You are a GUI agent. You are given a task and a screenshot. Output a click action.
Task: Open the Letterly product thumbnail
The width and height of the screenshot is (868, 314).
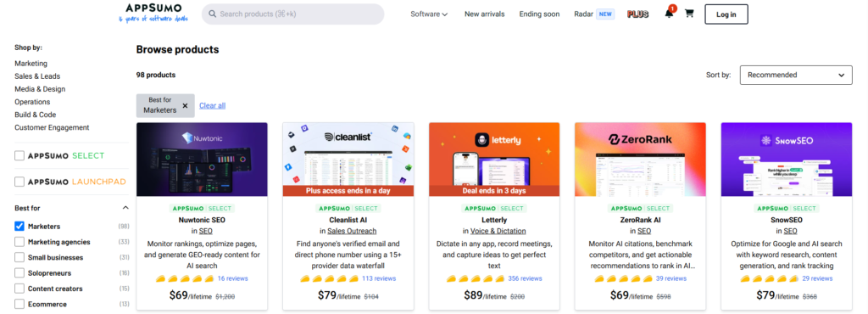tap(494, 160)
